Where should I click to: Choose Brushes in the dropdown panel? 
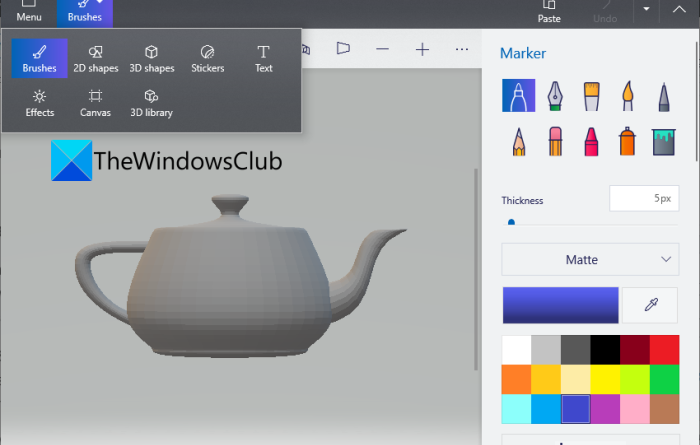click(x=40, y=58)
